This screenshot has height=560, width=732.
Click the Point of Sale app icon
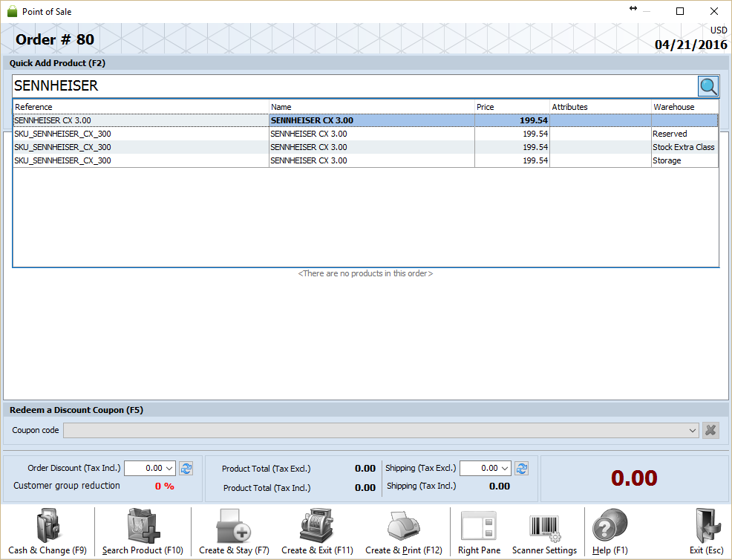(12, 11)
